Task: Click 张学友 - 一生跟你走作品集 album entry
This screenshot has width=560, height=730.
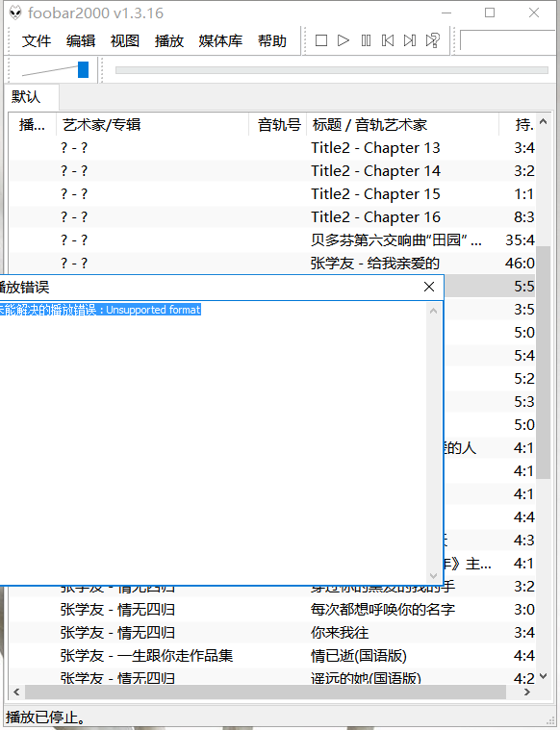Action: tap(146, 656)
